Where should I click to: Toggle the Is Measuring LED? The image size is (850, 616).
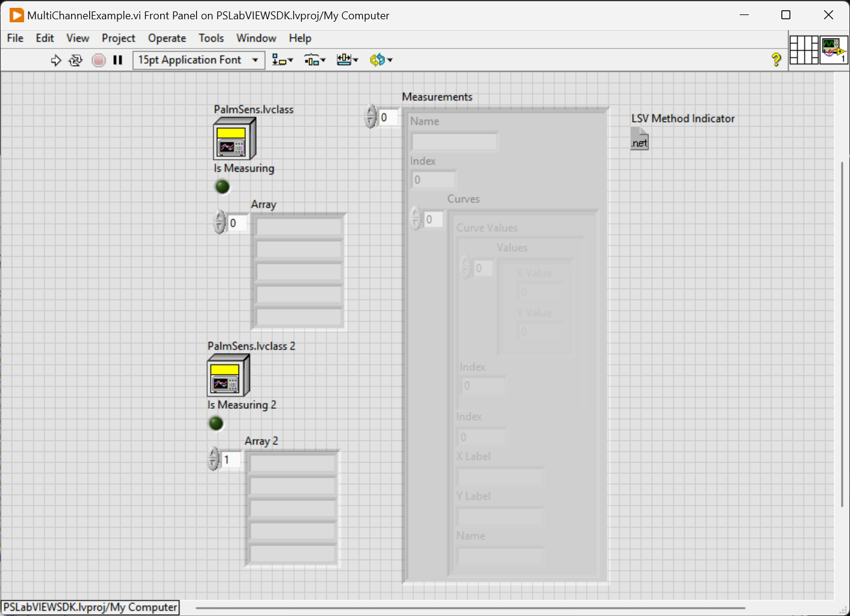click(222, 187)
